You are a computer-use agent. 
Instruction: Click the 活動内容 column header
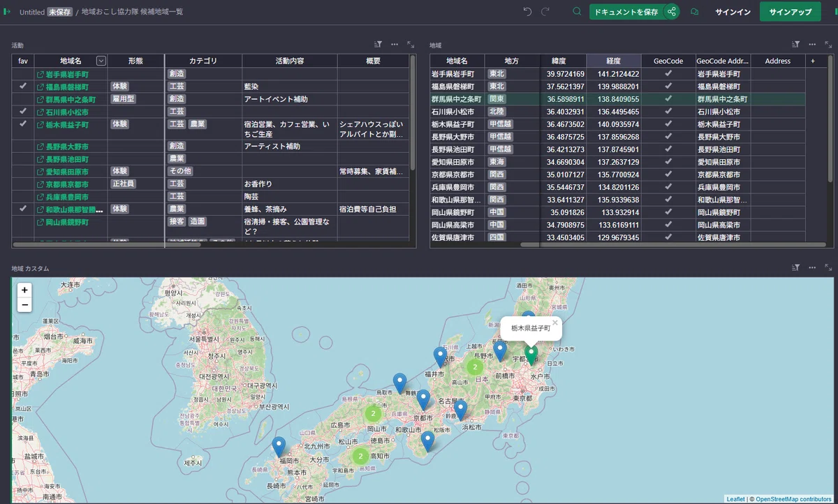click(290, 61)
